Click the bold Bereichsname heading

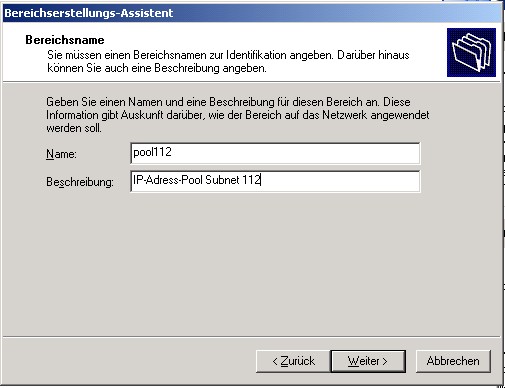pos(65,40)
